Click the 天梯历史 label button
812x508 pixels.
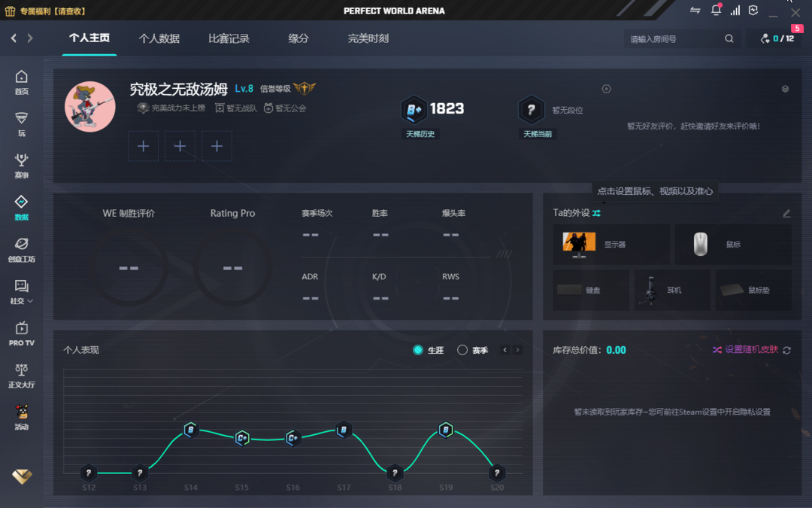pos(420,134)
